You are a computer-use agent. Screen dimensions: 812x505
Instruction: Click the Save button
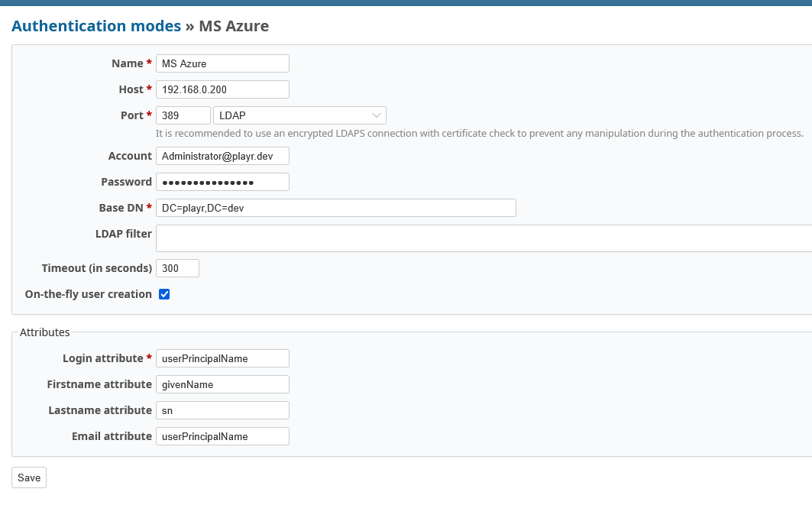pos(28,477)
